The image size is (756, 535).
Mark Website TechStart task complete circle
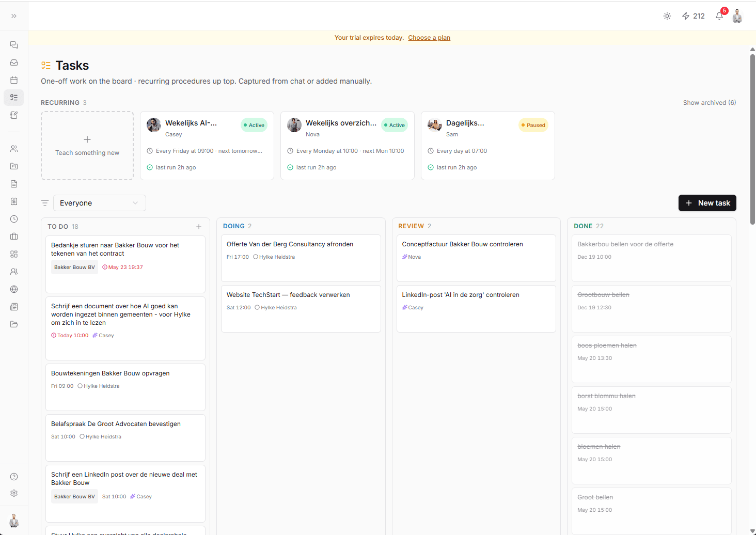tap(257, 307)
